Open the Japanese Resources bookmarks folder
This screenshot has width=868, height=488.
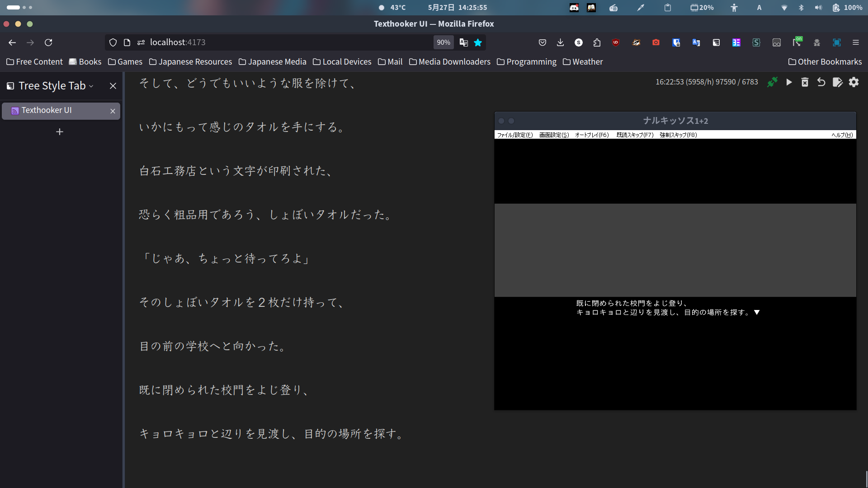190,62
